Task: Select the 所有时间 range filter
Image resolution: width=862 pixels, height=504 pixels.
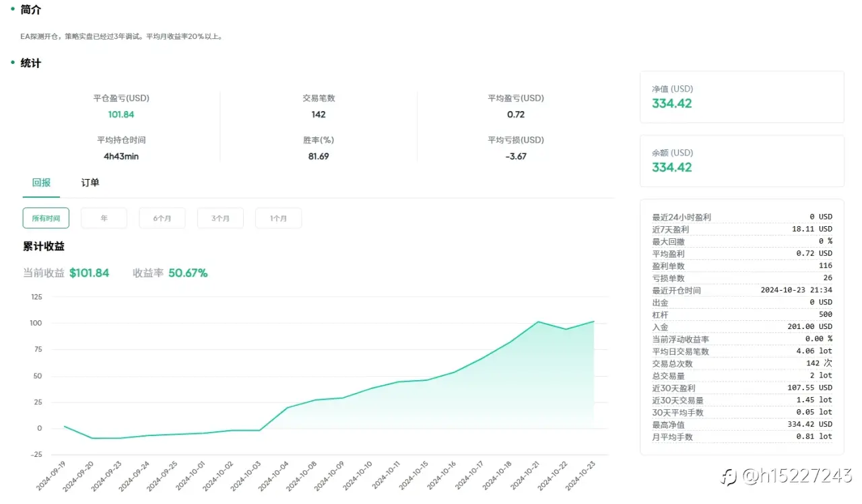Action: click(x=46, y=218)
